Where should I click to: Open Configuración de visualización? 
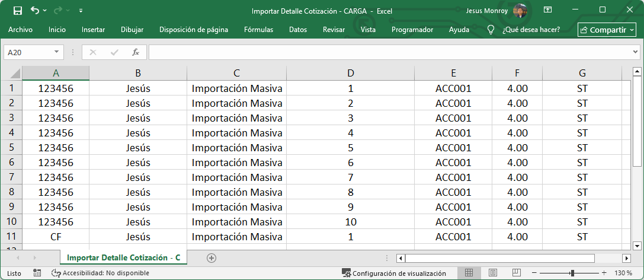(x=394, y=273)
